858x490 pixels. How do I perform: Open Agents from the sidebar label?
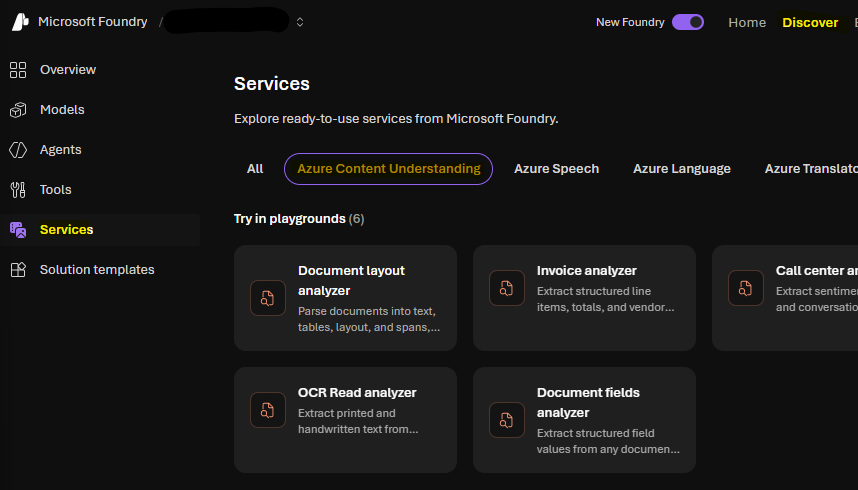61,149
